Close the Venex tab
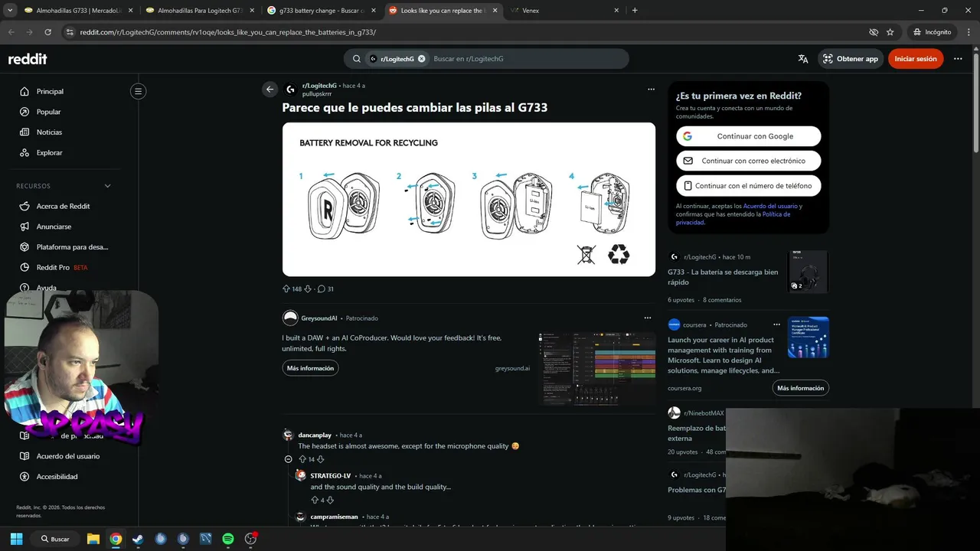The height and width of the screenshot is (551, 980). pos(616,11)
